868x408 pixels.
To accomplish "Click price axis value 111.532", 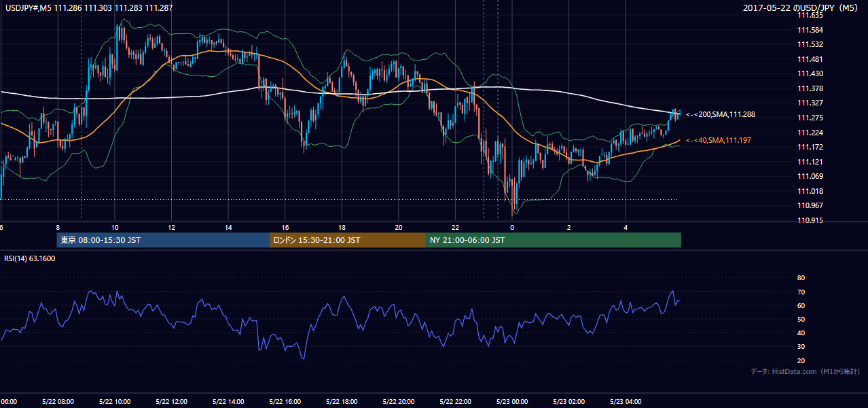I will pos(811,44).
